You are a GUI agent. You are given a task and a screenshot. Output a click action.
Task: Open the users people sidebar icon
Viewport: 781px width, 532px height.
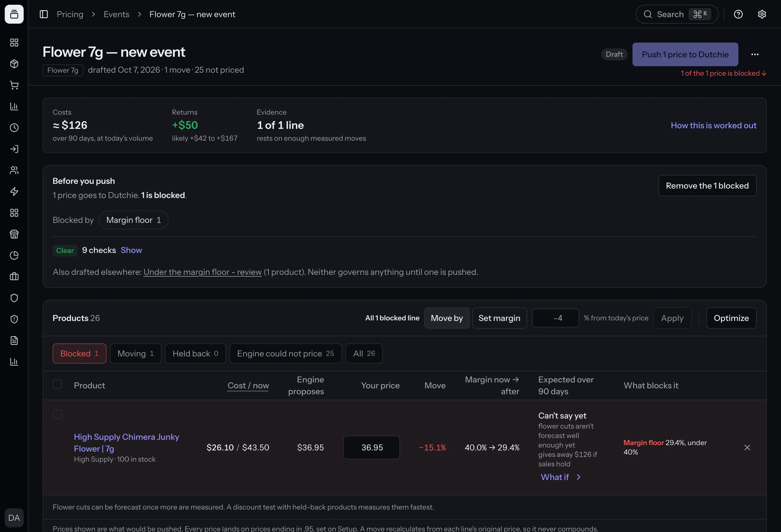(14, 170)
